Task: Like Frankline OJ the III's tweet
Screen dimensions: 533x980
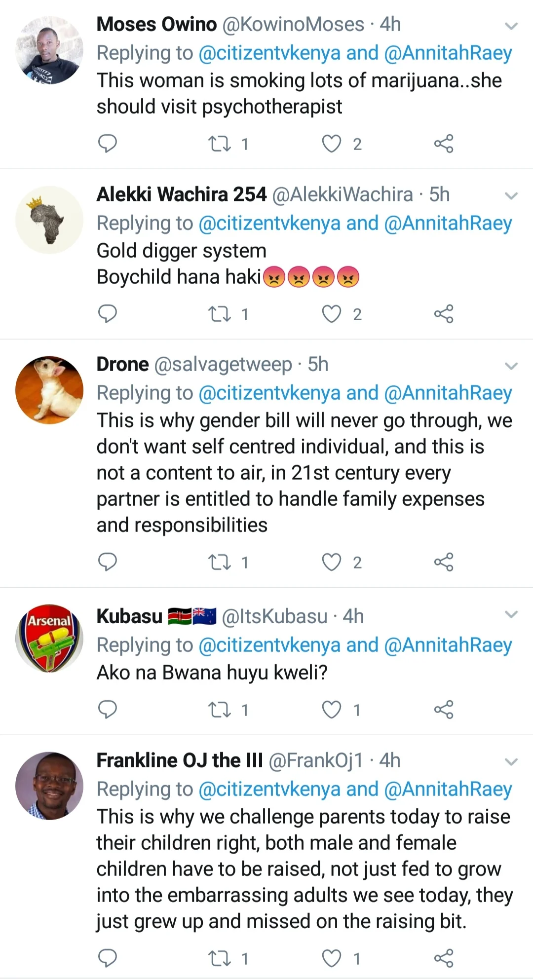Action: point(332,958)
